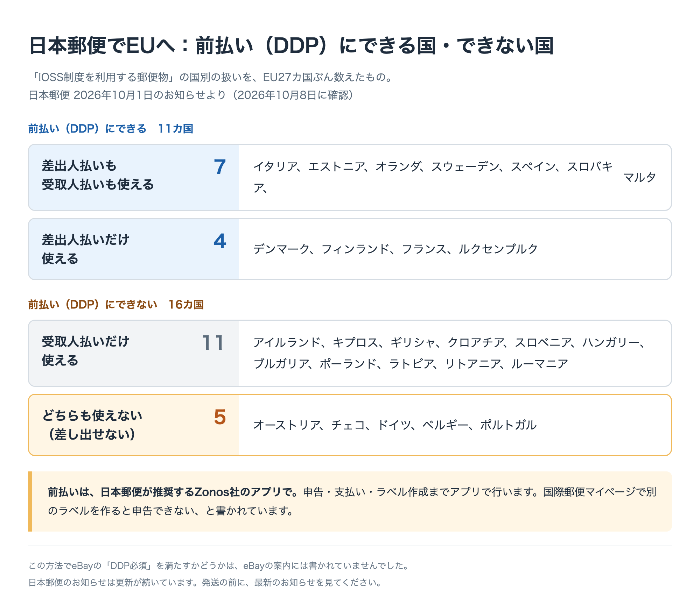Image resolution: width=700 pixels, height=612 pixels.
Task: Click the gray card label 受取人払いだけ使える
Action: (x=86, y=351)
